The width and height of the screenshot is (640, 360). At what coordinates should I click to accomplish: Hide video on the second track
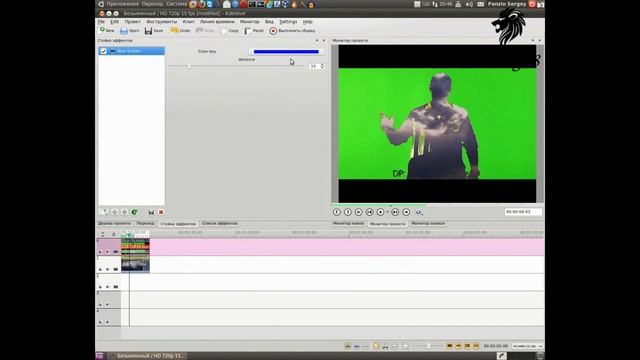click(116, 269)
